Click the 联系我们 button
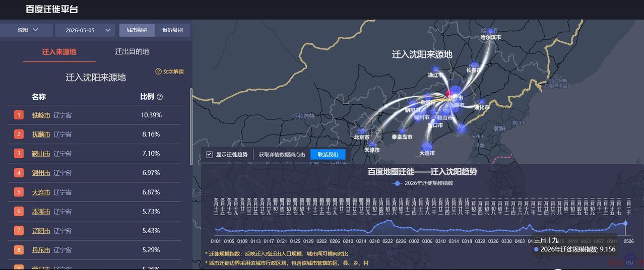The height and width of the screenshot is (270, 644). (328, 154)
